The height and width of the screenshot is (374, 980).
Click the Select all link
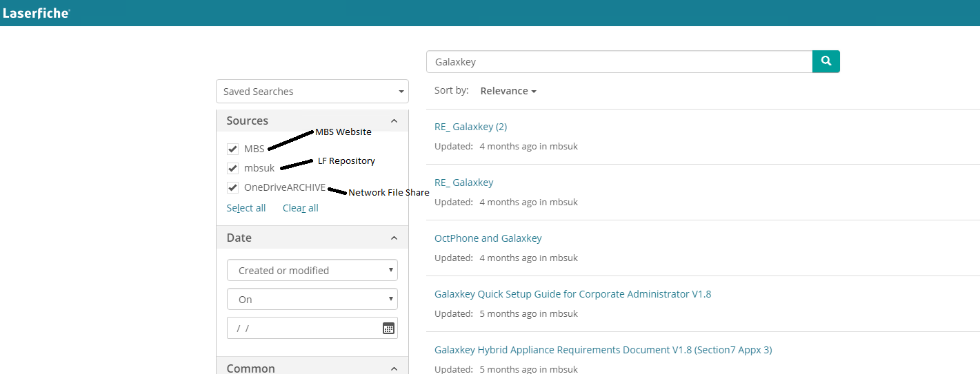[x=246, y=208]
